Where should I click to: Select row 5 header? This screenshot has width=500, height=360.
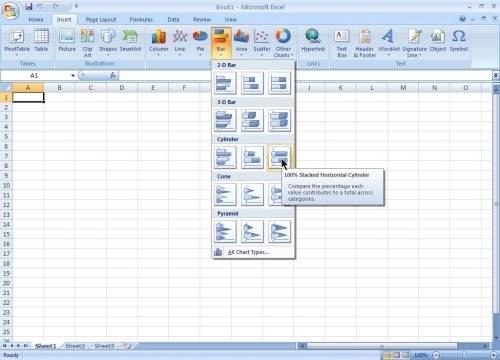[6, 136]
